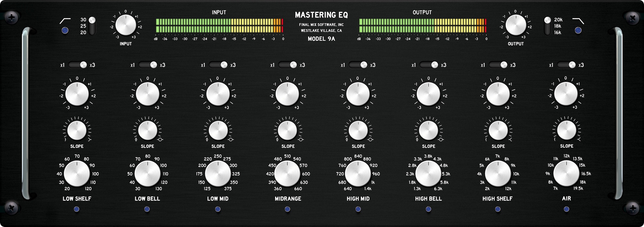Click the low-pass 20k/18k/16k selector switch
This screenshot has width=644, height=227.
[x=547, y=26]
